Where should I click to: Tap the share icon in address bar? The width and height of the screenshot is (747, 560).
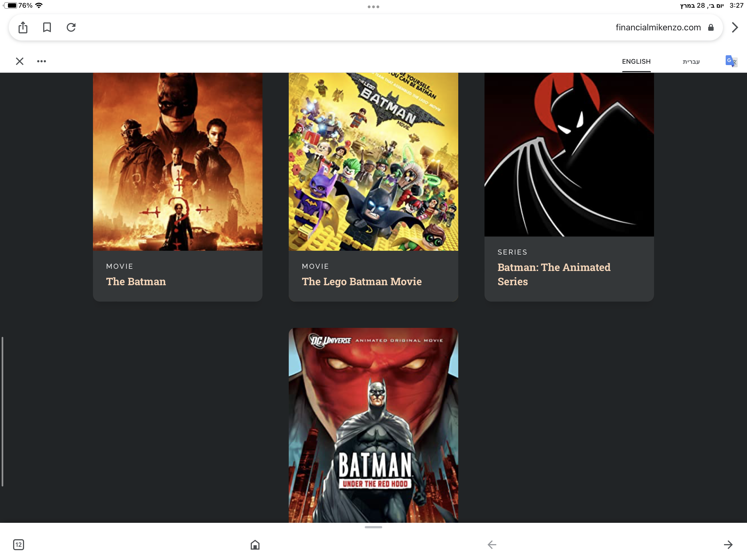tap(23, 27)
